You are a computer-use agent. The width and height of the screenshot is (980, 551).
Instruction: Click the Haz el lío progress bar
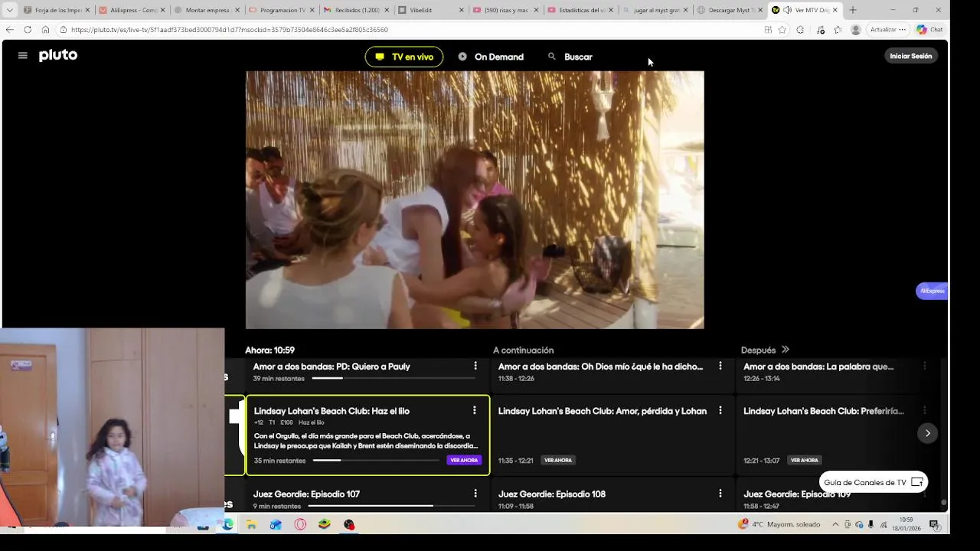(x=376, y=460)
